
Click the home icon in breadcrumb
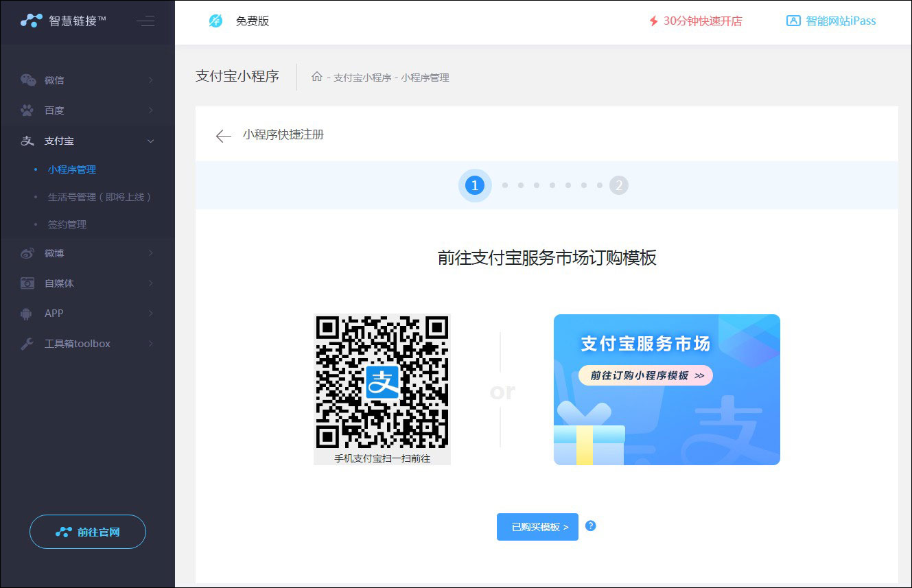point(316,77)
